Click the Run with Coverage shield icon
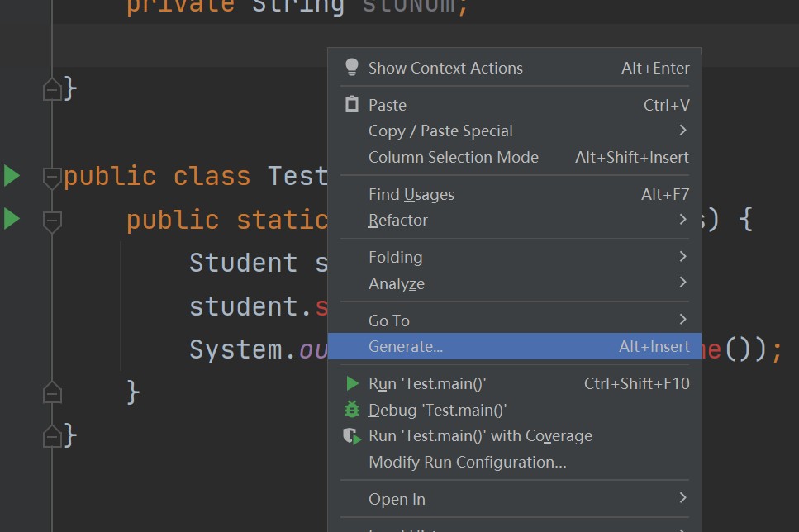The width and height of the screenshot is (799, 532). (x=353, y=436)
